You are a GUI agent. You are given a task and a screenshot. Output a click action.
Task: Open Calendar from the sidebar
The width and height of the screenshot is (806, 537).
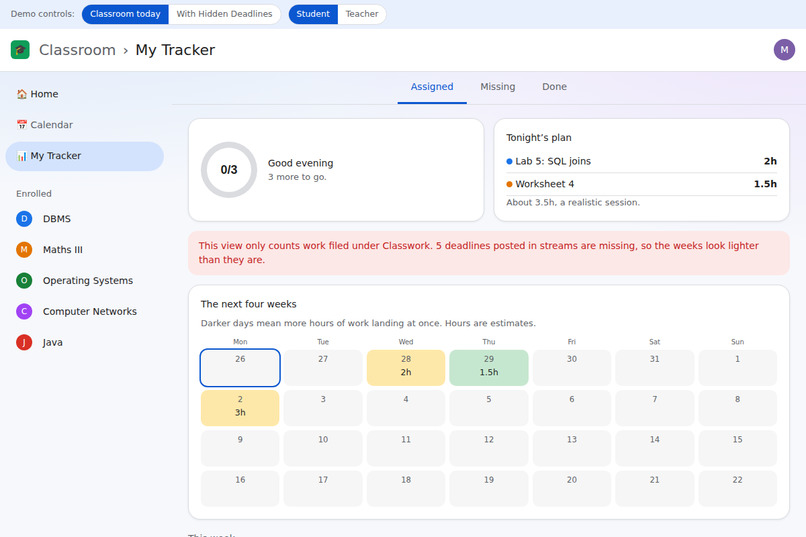pyautogui.click(x=84, y=125)
